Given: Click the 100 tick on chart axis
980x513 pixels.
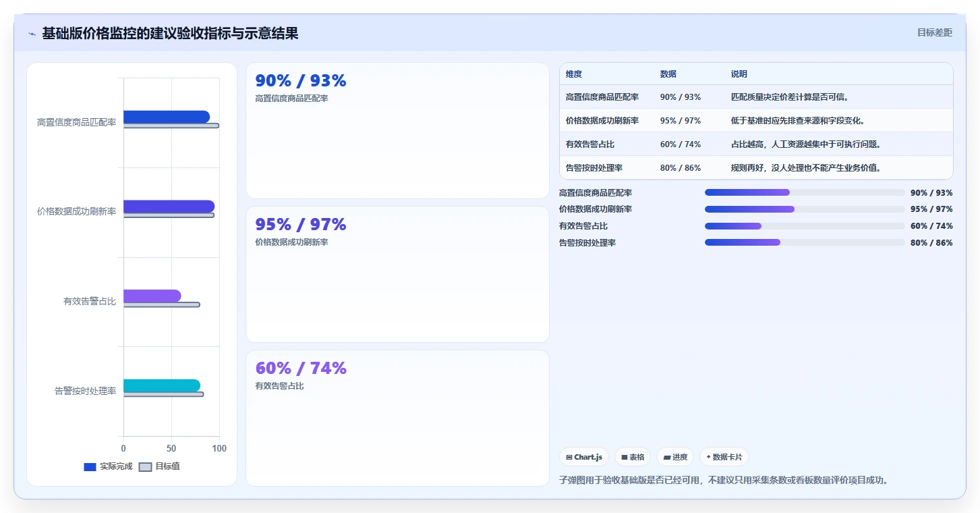Looking at the screenshot, I should (x=219, y=448).
